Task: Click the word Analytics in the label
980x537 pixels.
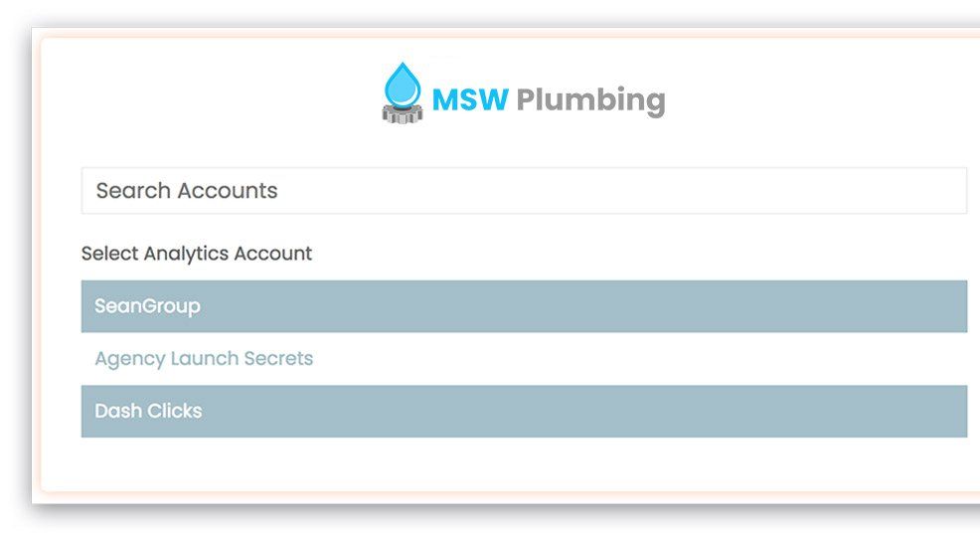Action: pyautogui.click(x=187, y=254)
